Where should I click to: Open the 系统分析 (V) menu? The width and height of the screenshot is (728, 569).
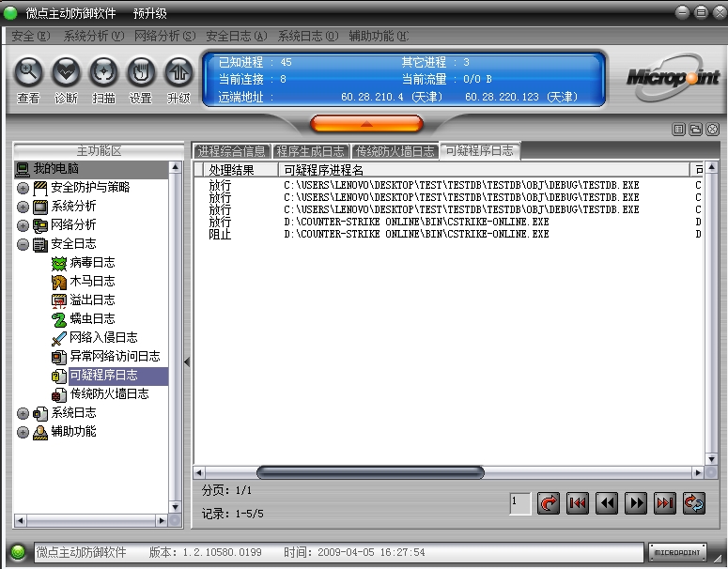pyautogui.click(x=94, y=36)
